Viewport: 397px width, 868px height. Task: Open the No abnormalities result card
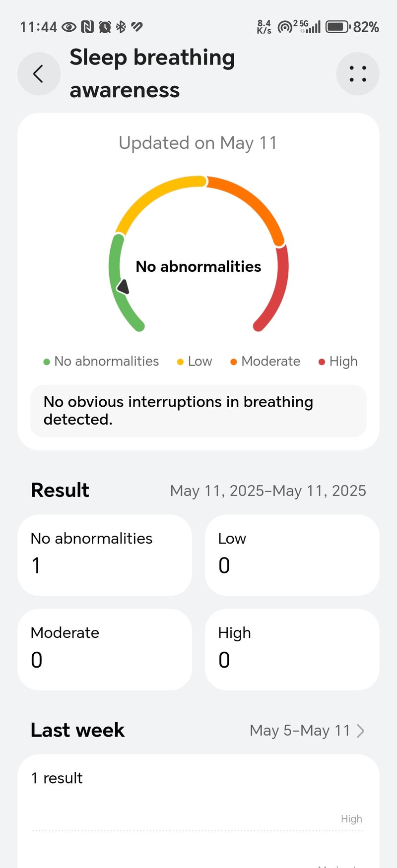click(x=105, y=555)
